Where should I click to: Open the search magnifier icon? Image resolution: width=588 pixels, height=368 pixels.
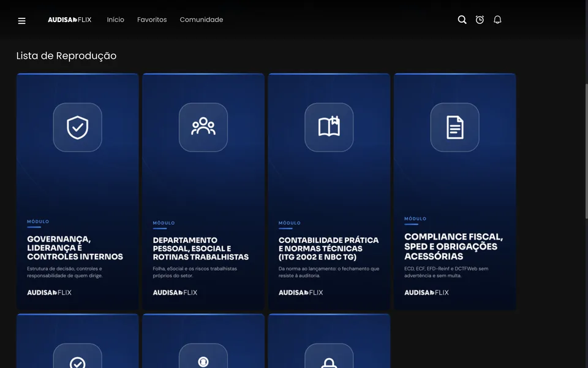click(462, 20)
